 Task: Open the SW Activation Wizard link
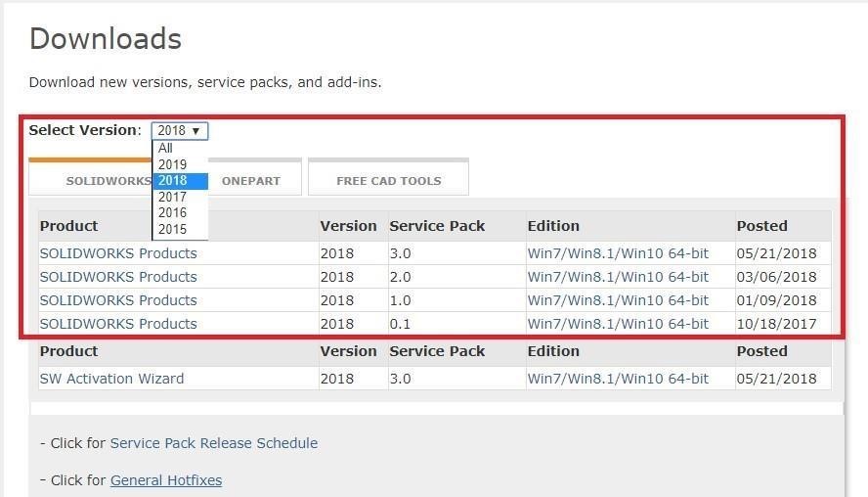[111, 379]
